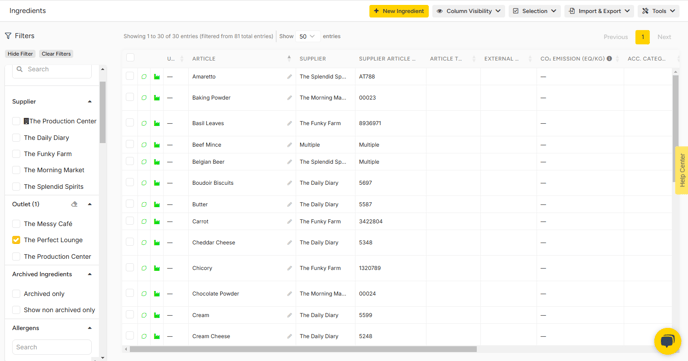Click the pencil edit icon for Amaretto
Image resolution: width=688 pixels, height=361 pixels.
pos(289,77)
